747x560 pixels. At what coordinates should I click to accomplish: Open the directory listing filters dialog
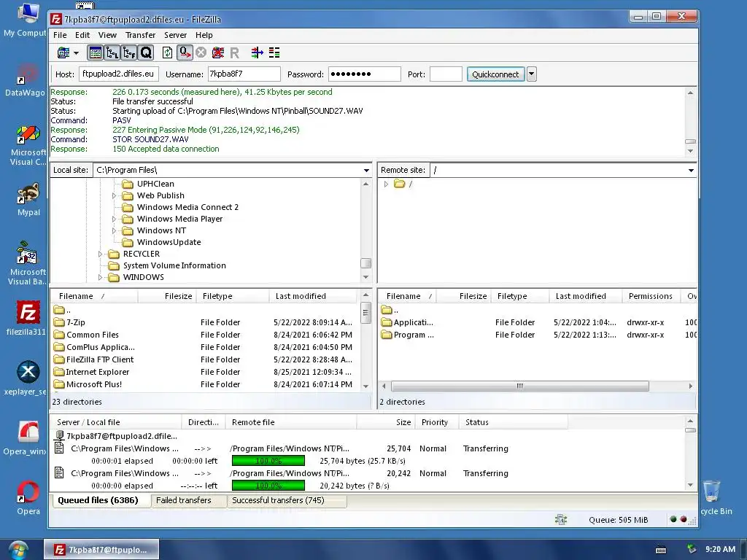[258, 52]
